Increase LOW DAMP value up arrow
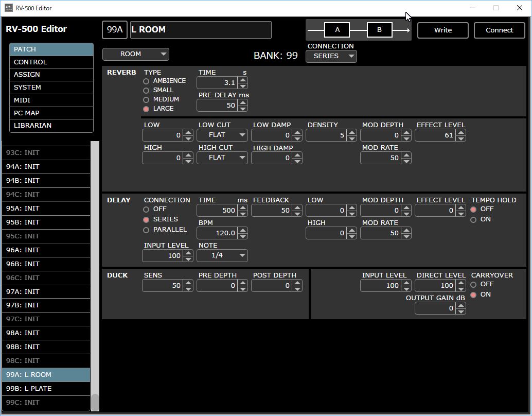Viewport: 532px width, 416px height. pos(297,133)
